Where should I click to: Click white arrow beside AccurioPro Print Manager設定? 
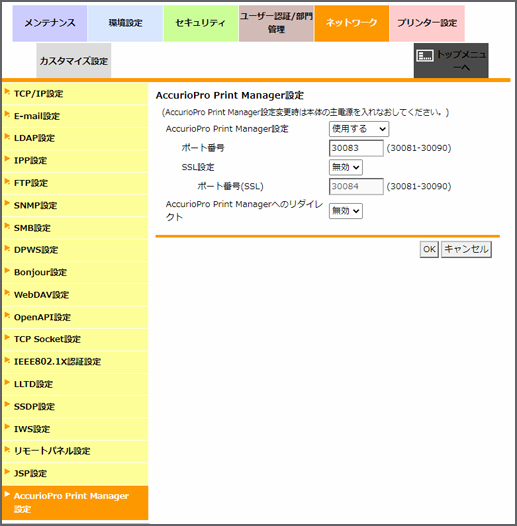[x=7, y=493]
